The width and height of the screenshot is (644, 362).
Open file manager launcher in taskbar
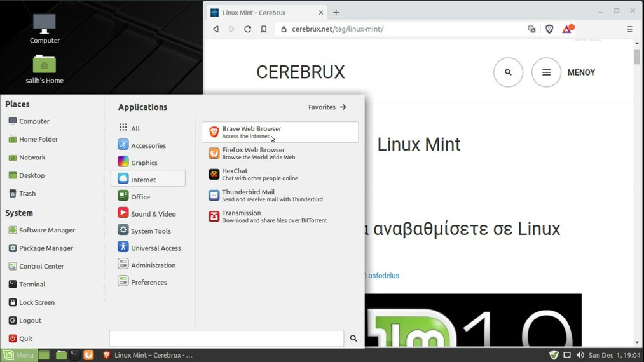pyautogui.click(x=61, y=355)
